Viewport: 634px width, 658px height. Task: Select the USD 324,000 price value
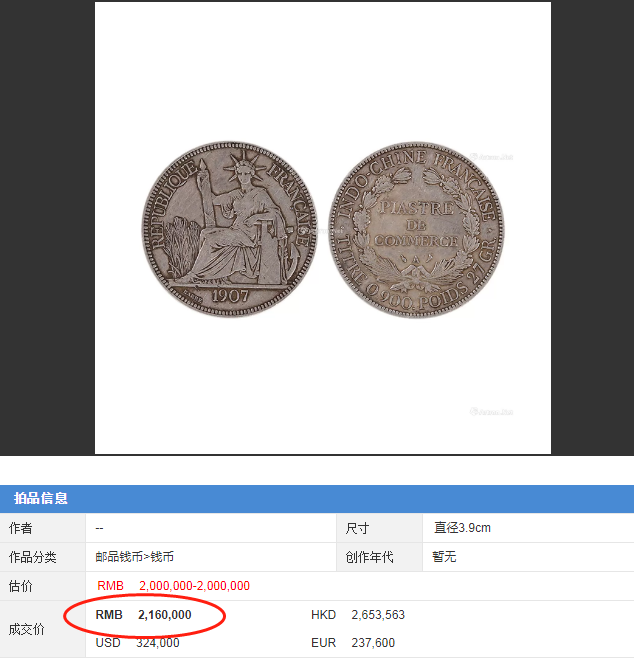137,642
